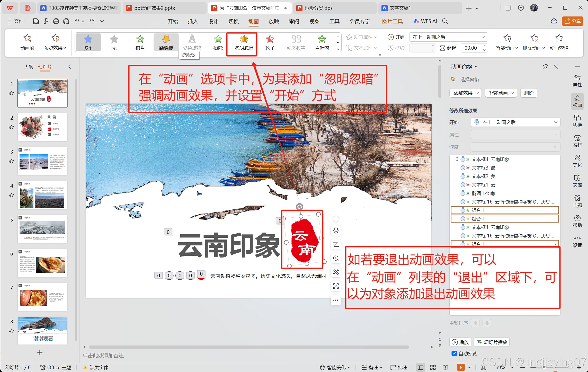Select the slide 5 thumbnail
588x372 pixels.
42,229
